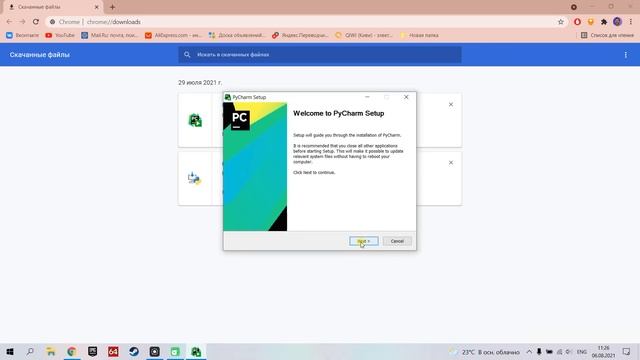The image size is (640, 360).
Task: Close the Скачанные файлы tab
Action: [97, 7]
